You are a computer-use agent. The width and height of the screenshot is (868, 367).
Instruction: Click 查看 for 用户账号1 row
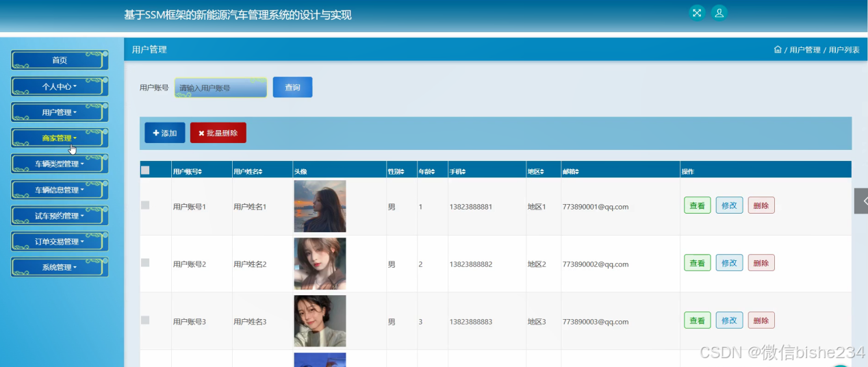[698, 205]
